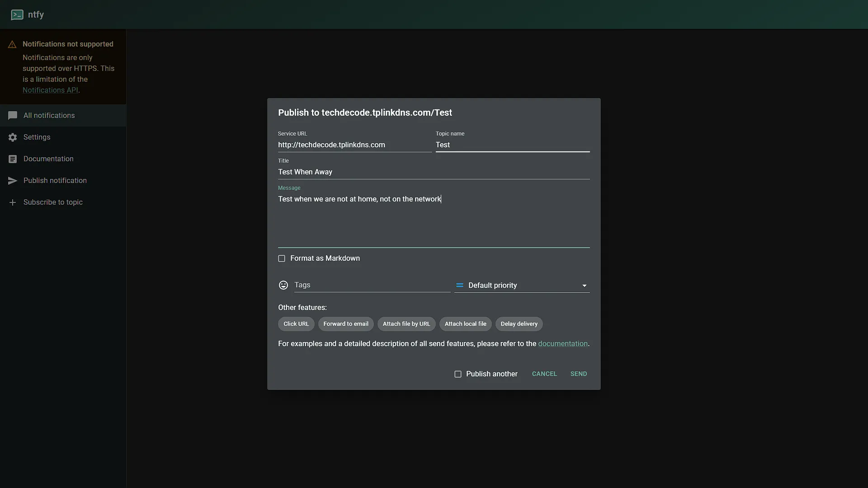The width and height of the screenshot is (868, 488).
Task: Click the plus icon beside Subscribe to topic
Action: click(x=13, y=202)
